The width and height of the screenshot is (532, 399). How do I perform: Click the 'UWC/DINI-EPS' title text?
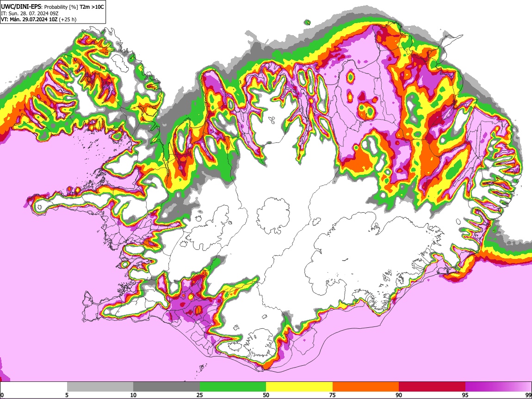[22, 6]
